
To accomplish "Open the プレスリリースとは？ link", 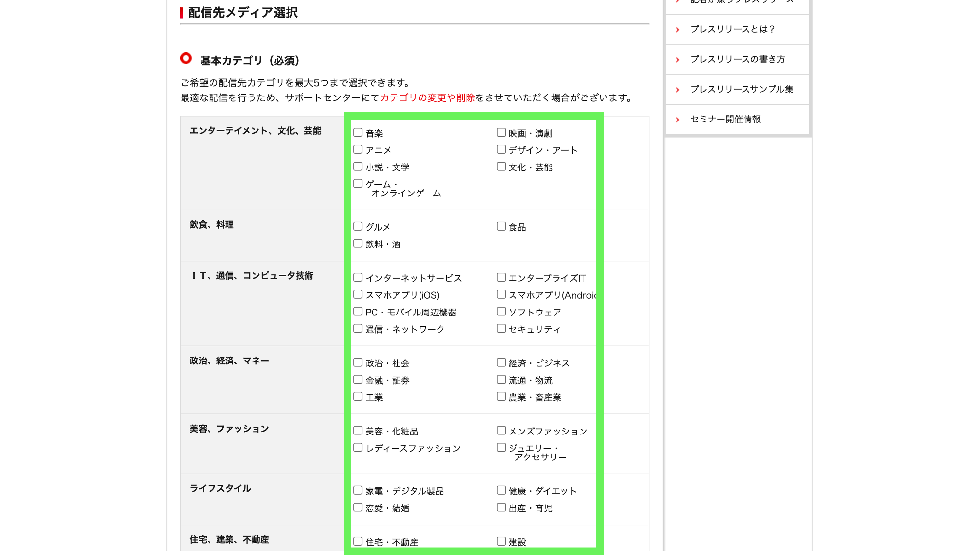I will tap(732, 29).
